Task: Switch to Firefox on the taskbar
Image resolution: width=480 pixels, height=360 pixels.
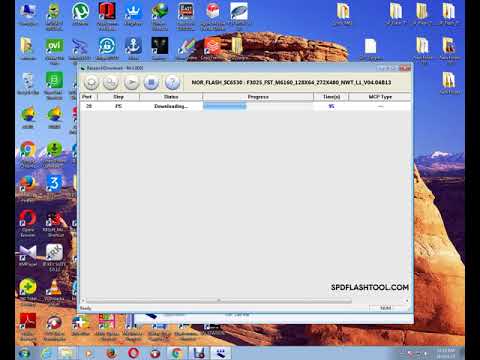Action: click(111, 353)
